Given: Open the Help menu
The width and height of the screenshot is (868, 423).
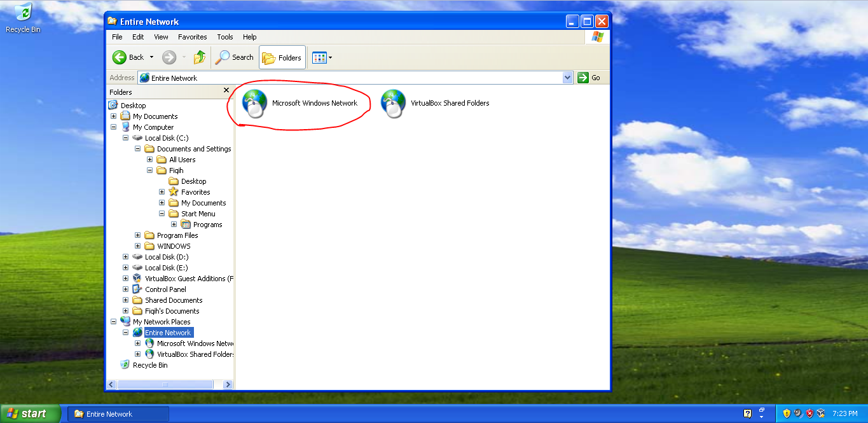Looking at the screenshot, I should (x=250, y=37).
